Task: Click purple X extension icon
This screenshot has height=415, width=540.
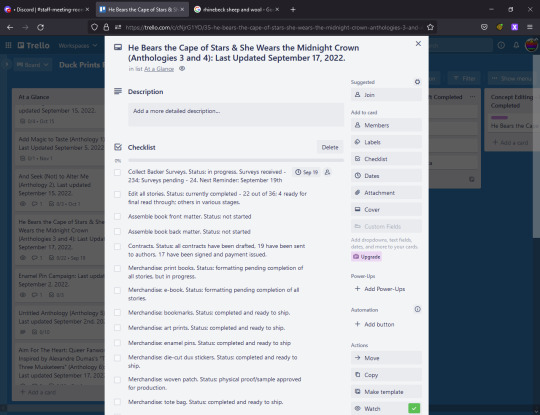Action: (x=515, y=27)
